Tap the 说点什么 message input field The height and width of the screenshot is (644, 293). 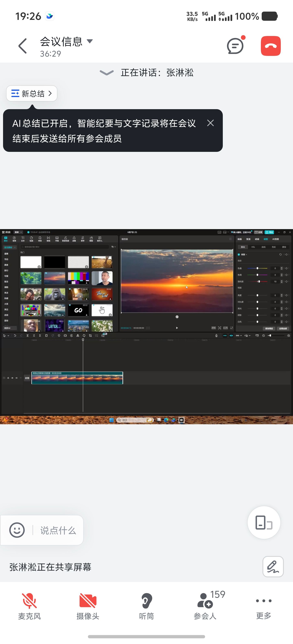pos(58,530)
